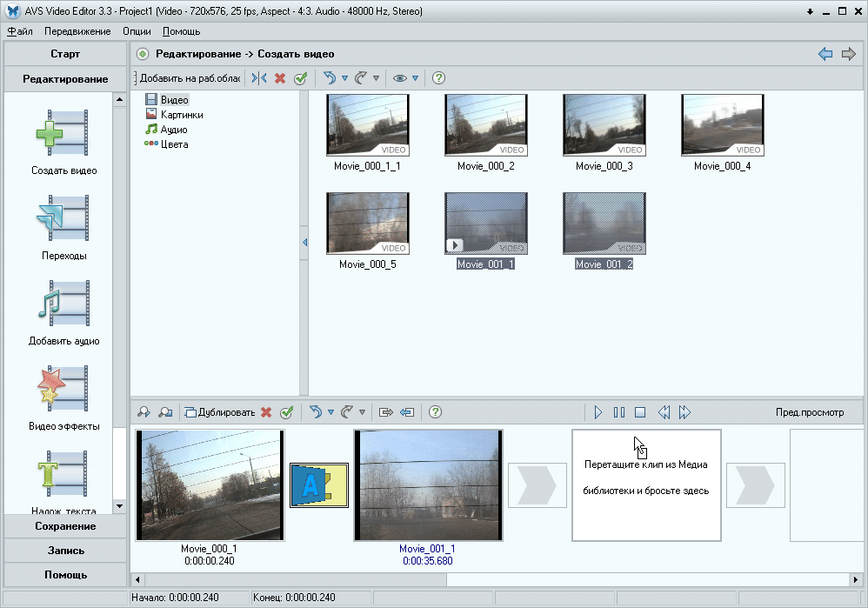Click the fast forward playback button
The height and width of the screenshot is (608, 868).
(x=684, y=412)
